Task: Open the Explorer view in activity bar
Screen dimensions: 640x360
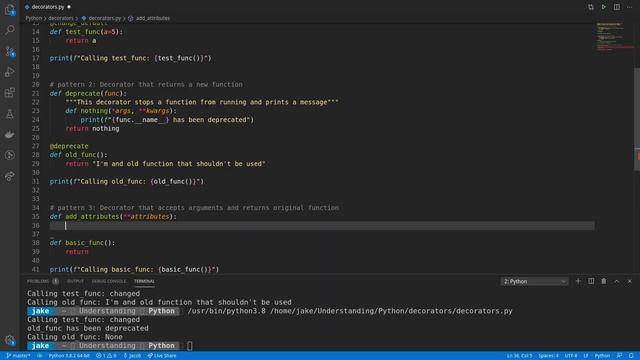Action: tap(10, 9)
